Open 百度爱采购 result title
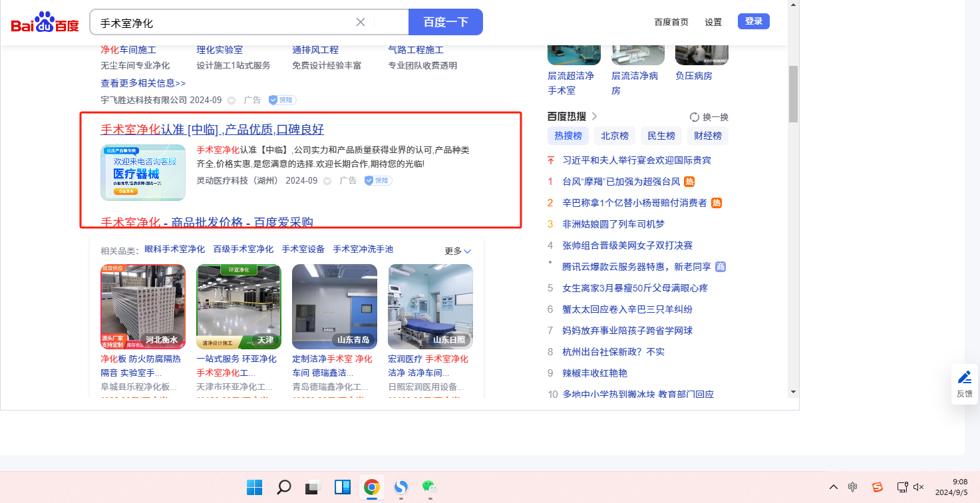This screenshot has height=503, width=980. (x=207, y=222)
